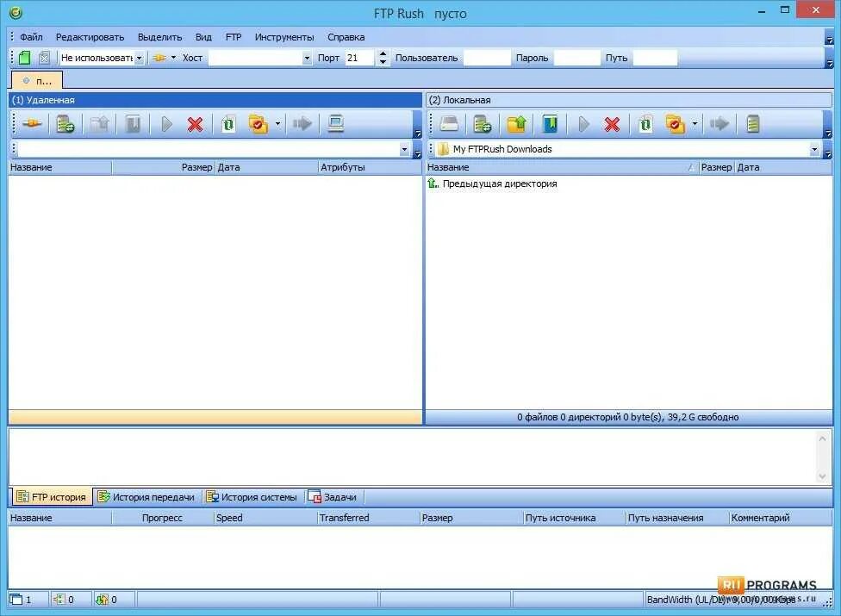Open the Удаленная path dropdown arrow
841x616 pixels.
click(404, 150)
